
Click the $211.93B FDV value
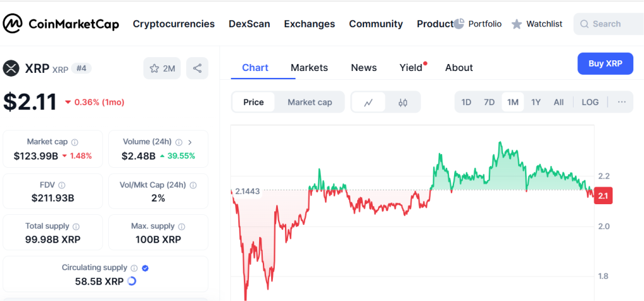[53, 199]
